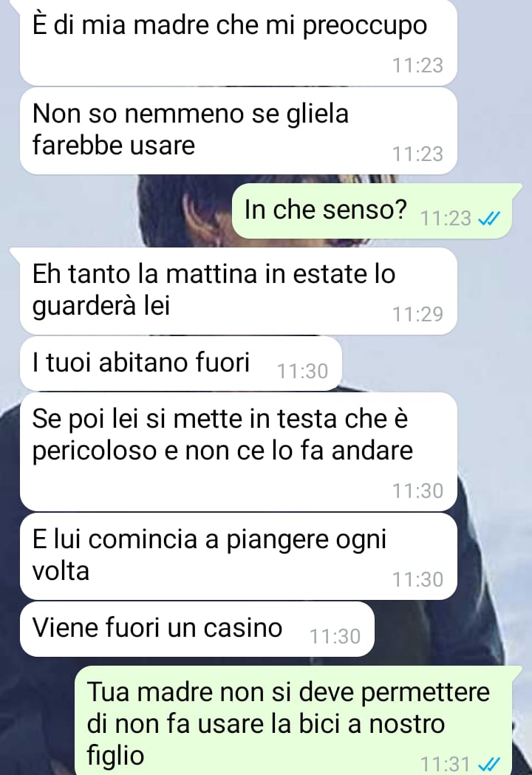Select the 'Non so nemmeno se gliela farebbe usare' message
The height and width of the screenshot is (775, 532).
coord(238,131)
